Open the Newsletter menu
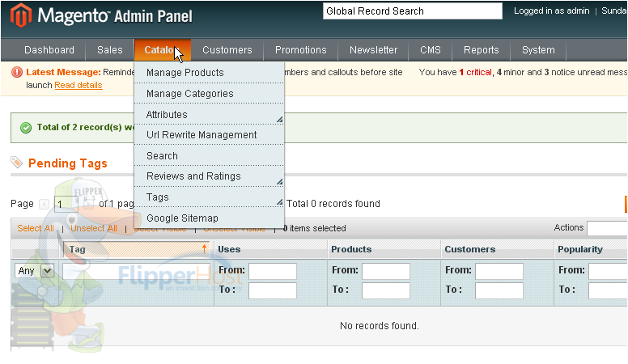The height and width of the screenshot is (364, 628). pyautogui.click(x=373, y=50)
